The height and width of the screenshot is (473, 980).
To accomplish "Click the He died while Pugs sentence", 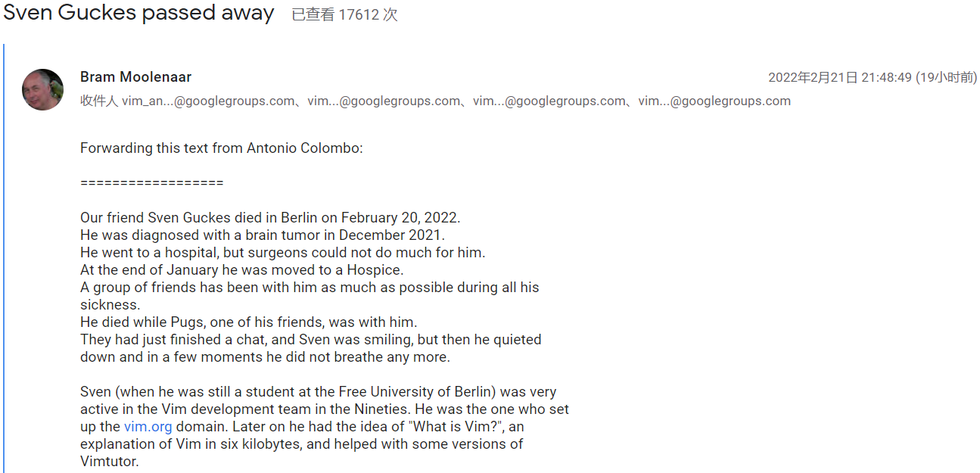I will tap(248, 322).
